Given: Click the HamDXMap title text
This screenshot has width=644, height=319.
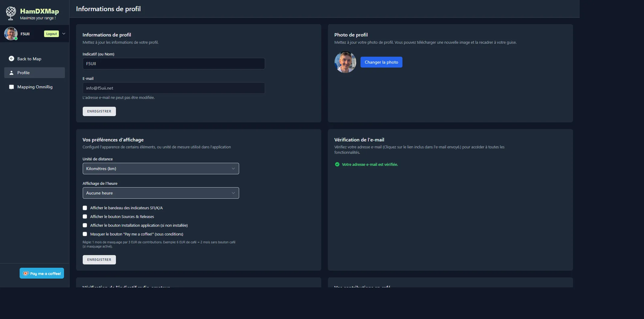Looking at the screenshot, I should click(x=40, y=11).
